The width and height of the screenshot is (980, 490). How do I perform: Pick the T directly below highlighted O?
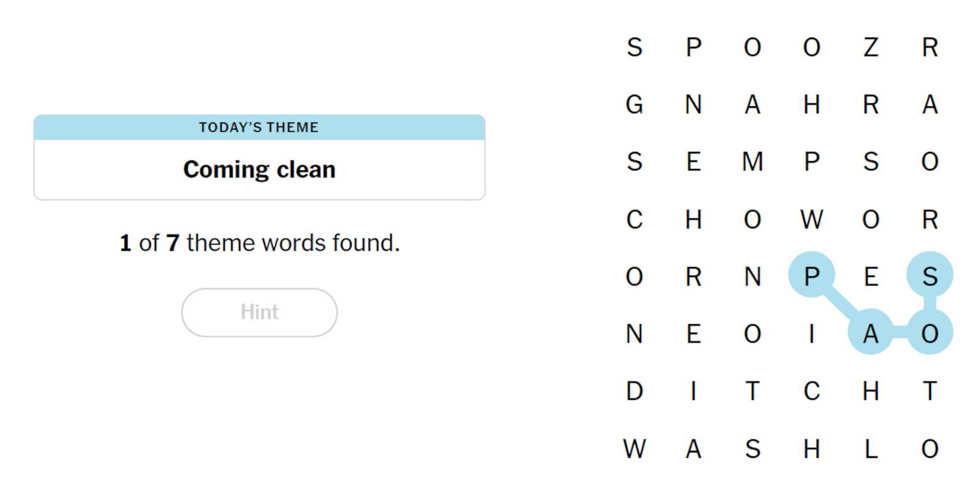[x=930, y=391]
